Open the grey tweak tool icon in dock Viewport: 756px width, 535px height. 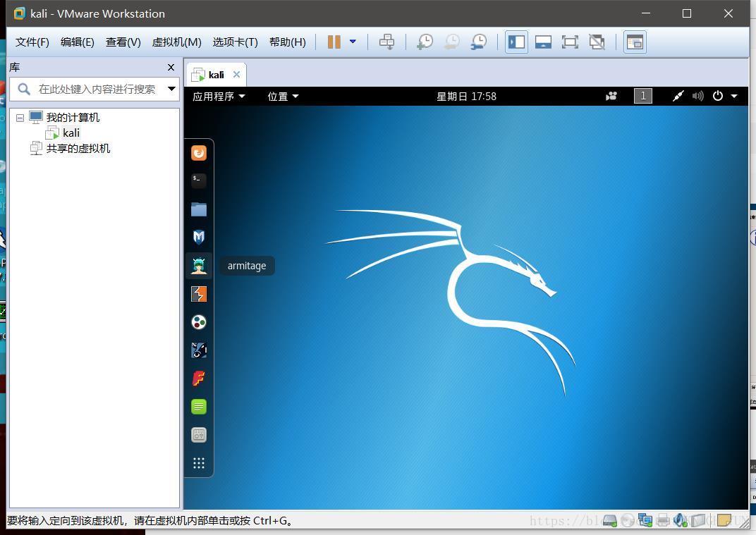pos(199,435)
